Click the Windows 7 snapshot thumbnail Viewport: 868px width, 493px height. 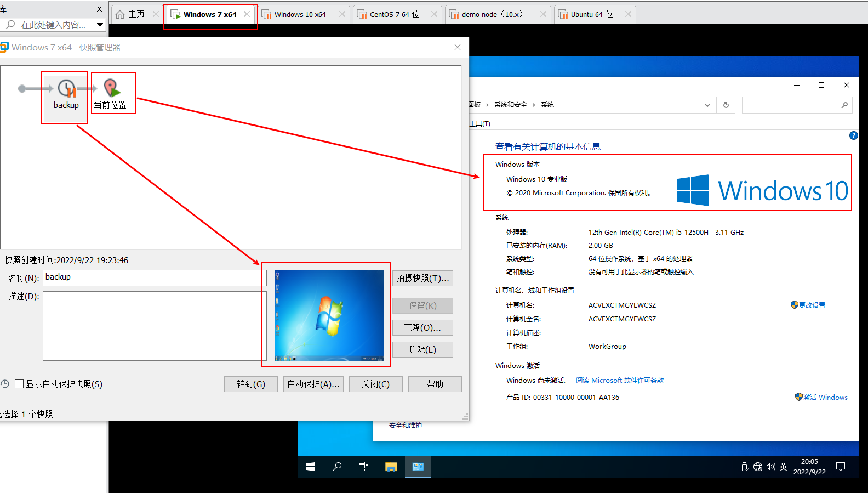tap(329, 315)
